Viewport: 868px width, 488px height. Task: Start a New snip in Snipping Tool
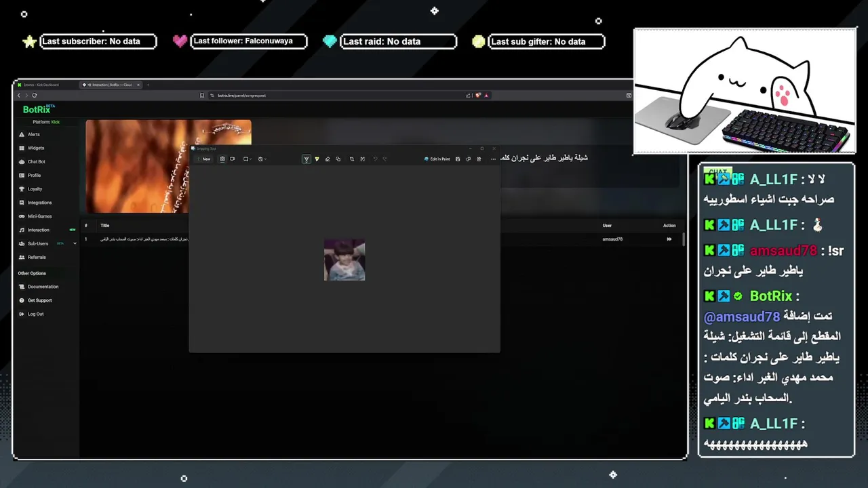coord(203,159)
